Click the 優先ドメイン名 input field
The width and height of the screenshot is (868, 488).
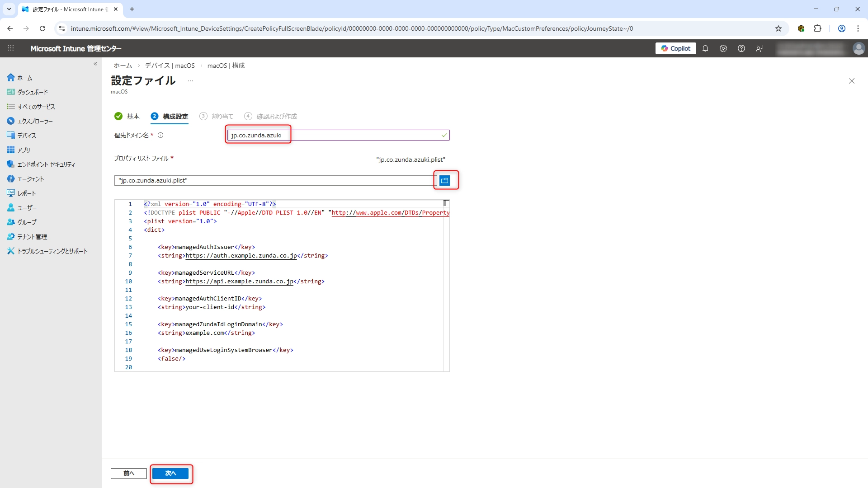338,135
